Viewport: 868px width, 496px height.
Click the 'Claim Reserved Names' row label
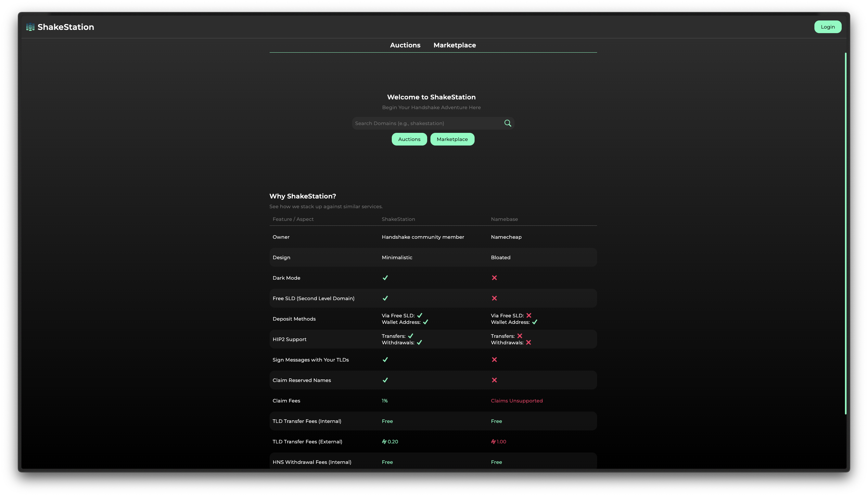click(x=301, y=380)
